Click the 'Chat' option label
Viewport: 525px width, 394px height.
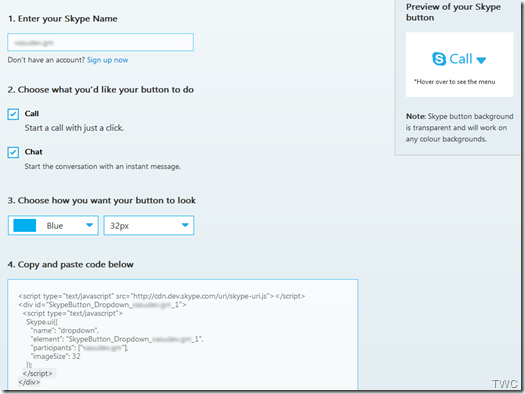click(33, 152)
